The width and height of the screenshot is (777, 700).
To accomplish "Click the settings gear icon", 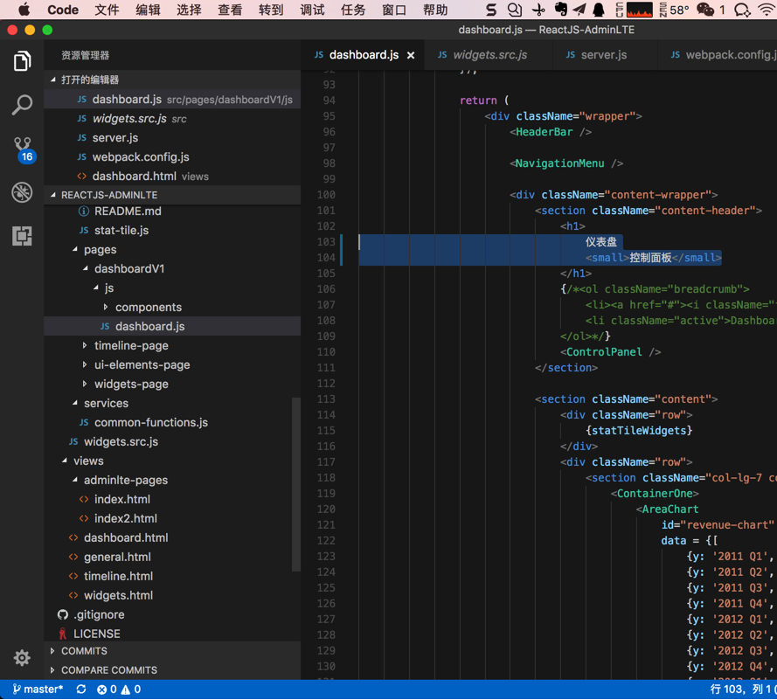I will (22, 657).
